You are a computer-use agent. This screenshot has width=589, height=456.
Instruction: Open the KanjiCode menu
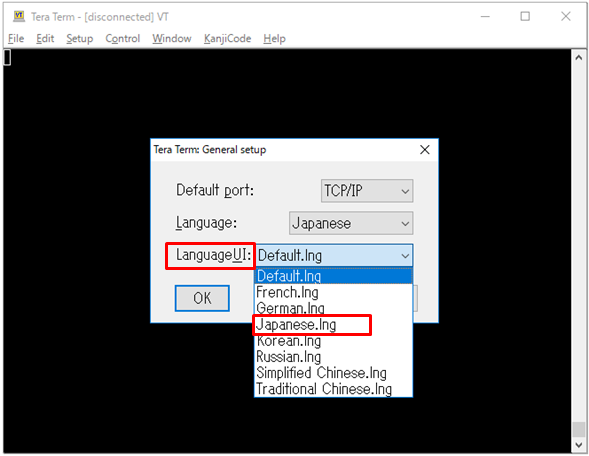pyautogui.click(x=227, y=38)
